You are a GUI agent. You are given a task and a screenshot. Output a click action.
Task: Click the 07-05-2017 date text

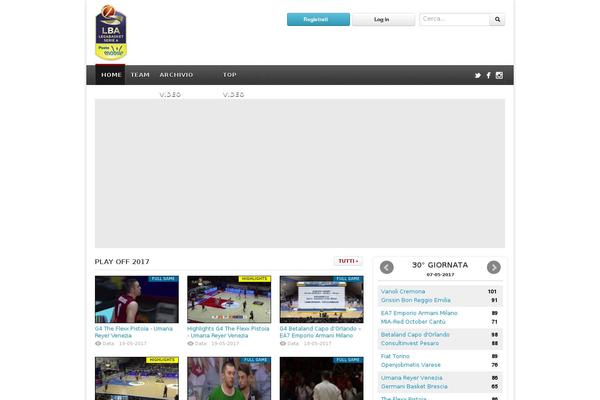click(440, 275)
